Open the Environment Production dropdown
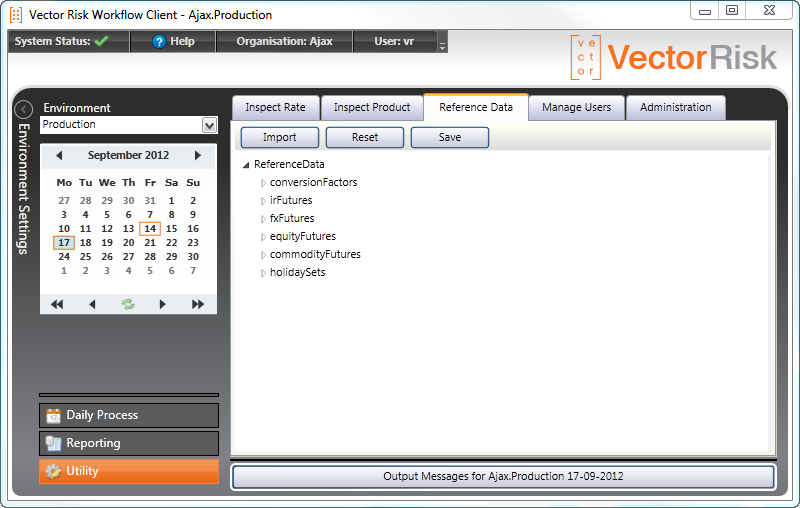This screenshot has height=508, width=800. click(x=209, y=125)
